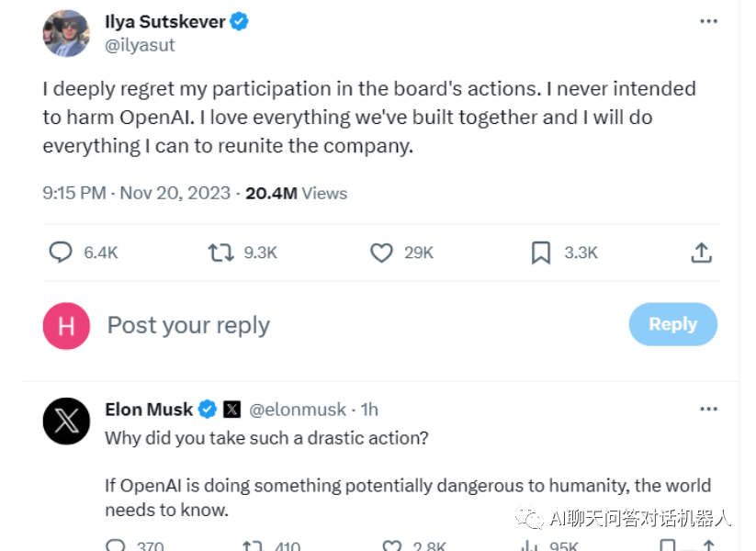Open Elon Musk's X logo avatar

click(x=66, y=422)
